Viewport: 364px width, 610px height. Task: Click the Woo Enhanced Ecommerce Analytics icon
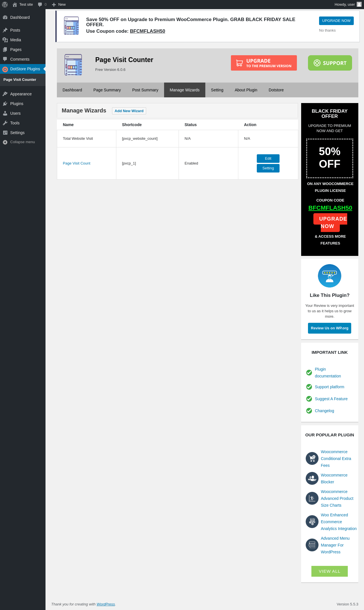tap(312, 522)
